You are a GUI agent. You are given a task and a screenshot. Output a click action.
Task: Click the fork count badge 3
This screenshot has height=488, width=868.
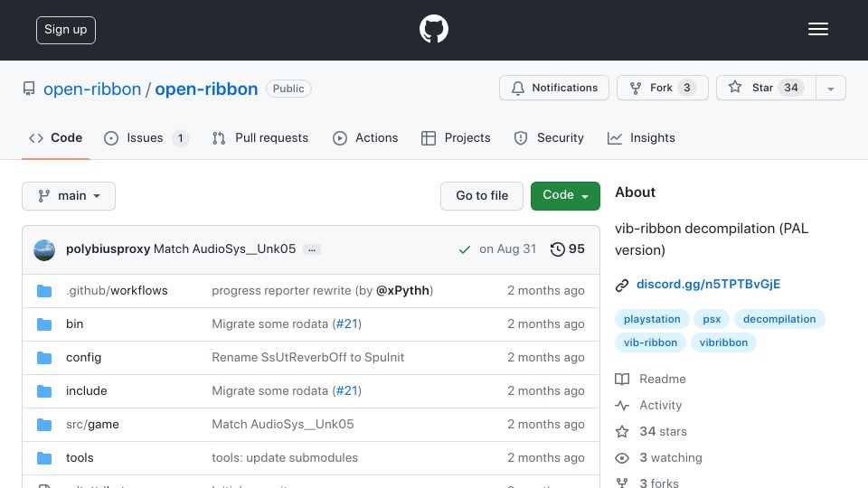pyautogui.click(x=687, y=88)
